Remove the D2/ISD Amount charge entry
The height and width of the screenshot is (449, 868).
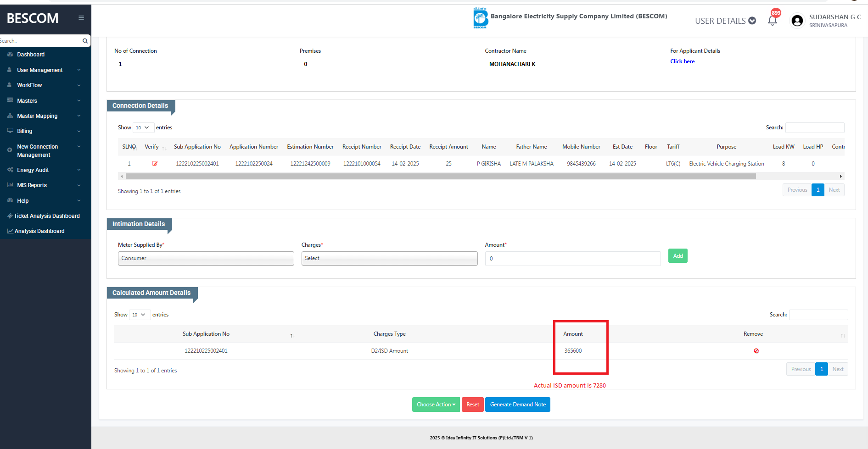click(756, 351)
